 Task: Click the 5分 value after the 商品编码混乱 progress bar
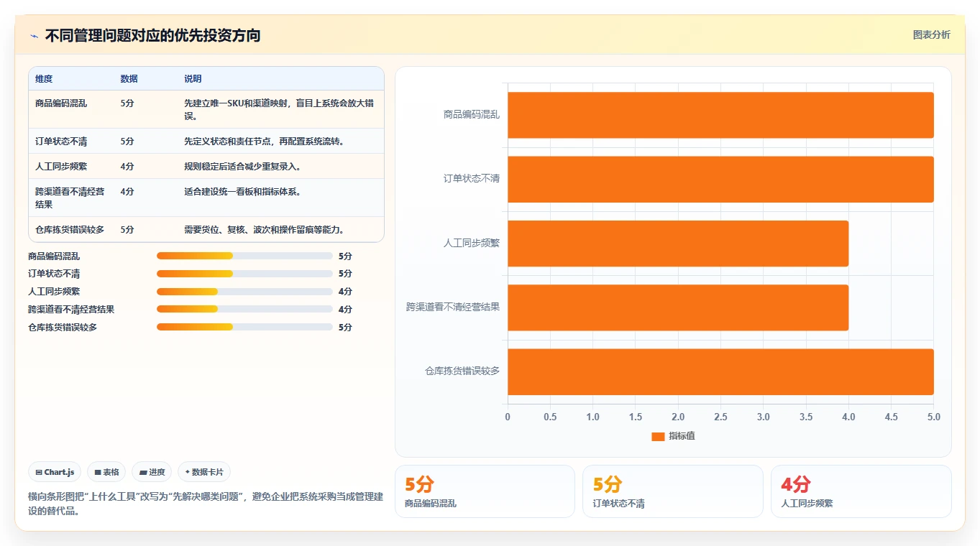pos(345,256)
